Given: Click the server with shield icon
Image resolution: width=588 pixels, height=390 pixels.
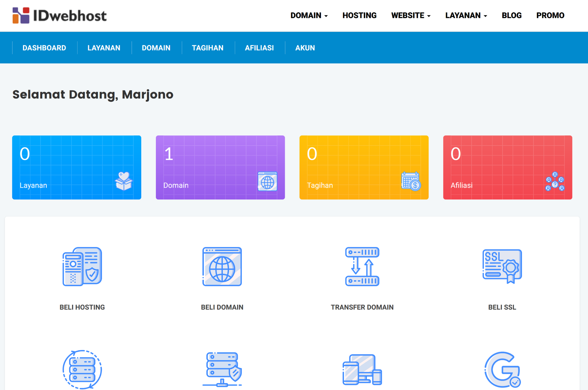Looking at the screenshot, I should (222, 369).
